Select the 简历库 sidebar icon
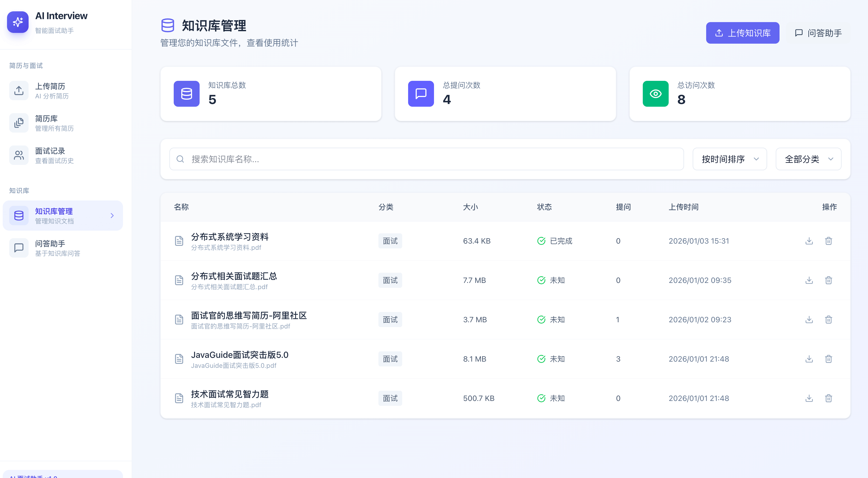The image size is (868, 478). (x=19, y=123)
